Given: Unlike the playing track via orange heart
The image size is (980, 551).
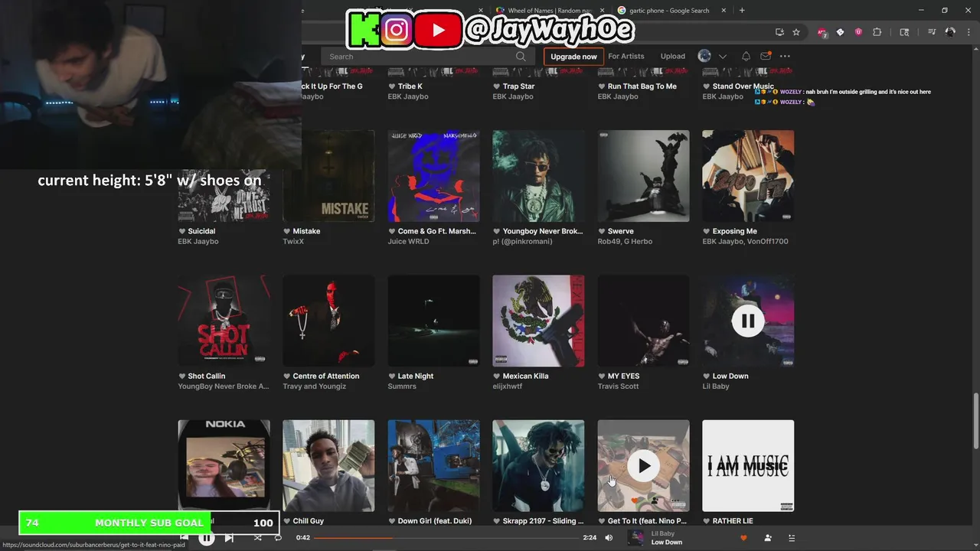Looking at the screenshot, I should (743, 538).
